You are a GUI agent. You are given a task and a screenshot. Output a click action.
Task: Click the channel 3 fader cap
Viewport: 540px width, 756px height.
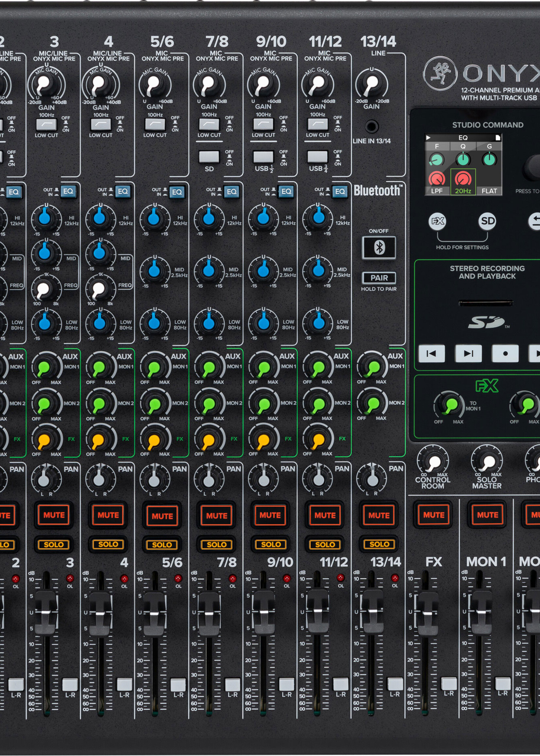click(45, 613)
